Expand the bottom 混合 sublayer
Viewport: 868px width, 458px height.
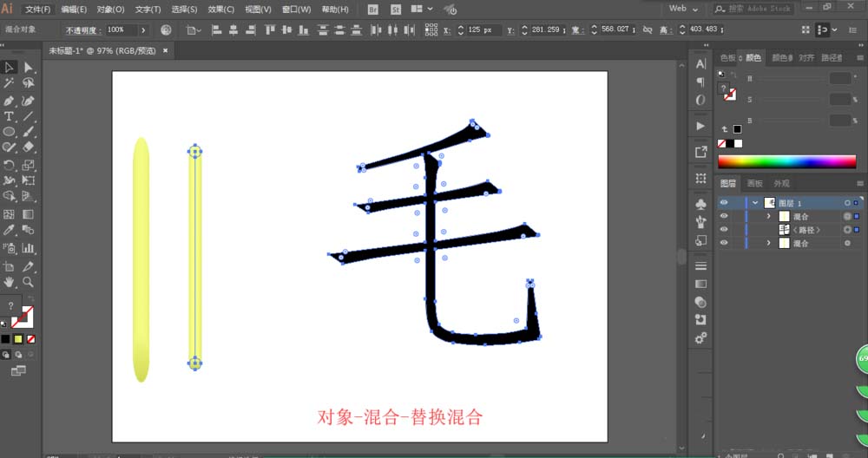point(768,243)
